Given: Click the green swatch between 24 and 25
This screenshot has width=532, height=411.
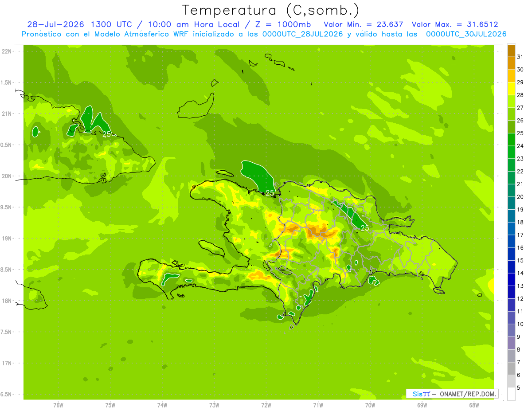Looking at the screenshot, I should (511, 140).
